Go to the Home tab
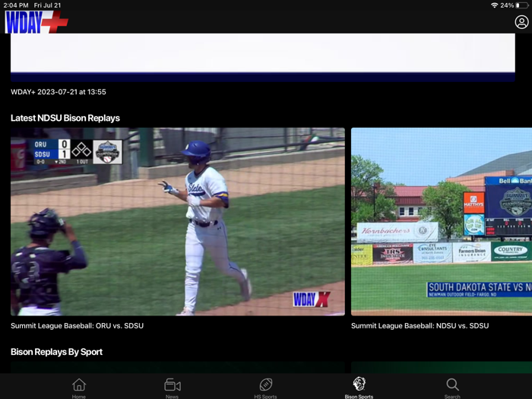This screenshot has height=399, width=532. pyautogui.click(x=79, y=388)
